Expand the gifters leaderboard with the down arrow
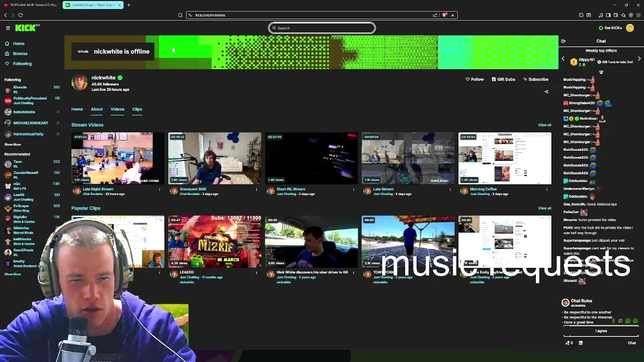Image resolution: width=644 pixels, height=362 pixels. pyautogui.click(x=601, y=72)
